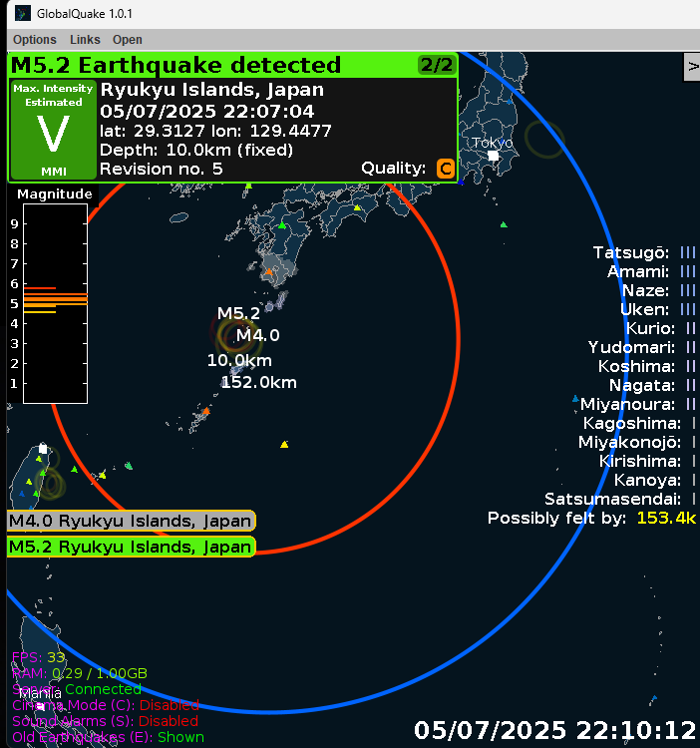This screenshot has height=748, width=700.
Task: Click the 2/2 earthquake counter
Action: coord(437,65)
